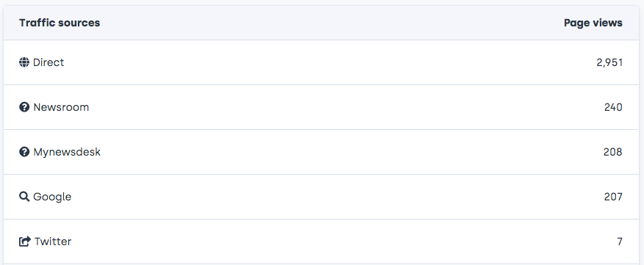644x265 pixels.
Task: Click the share arrow icon beside Twitter
Action: pos(25,242)
